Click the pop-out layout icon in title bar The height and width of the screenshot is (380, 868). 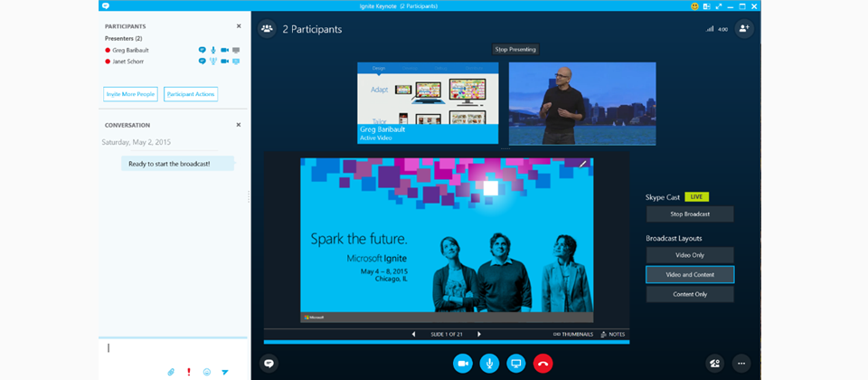[x=707, y=6]
